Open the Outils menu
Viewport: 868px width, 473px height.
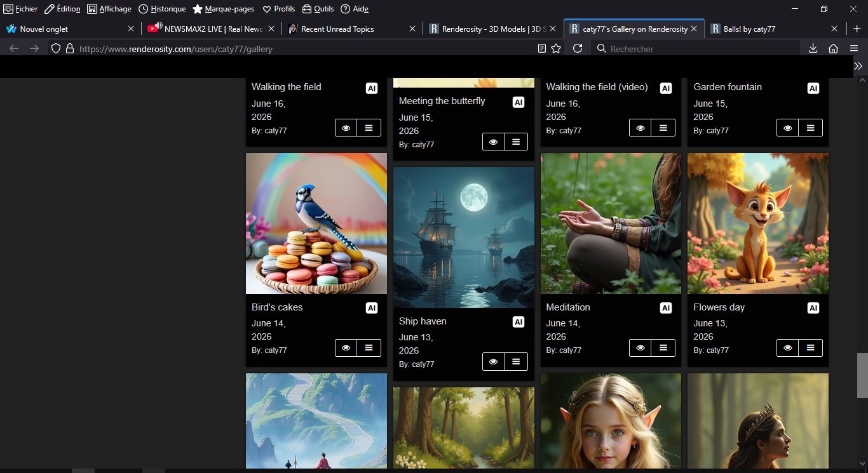[x=318, y=9]
